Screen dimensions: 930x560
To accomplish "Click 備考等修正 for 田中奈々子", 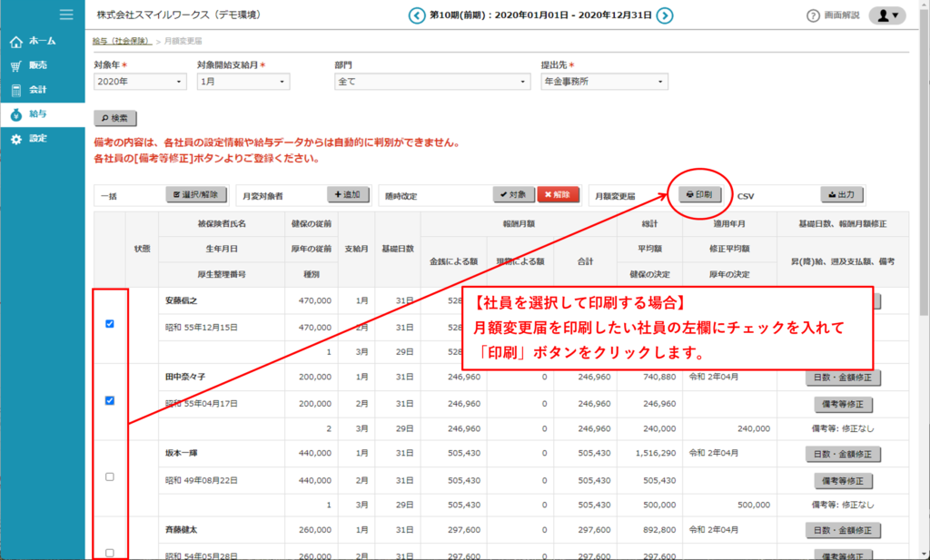I will pos(843,404).
